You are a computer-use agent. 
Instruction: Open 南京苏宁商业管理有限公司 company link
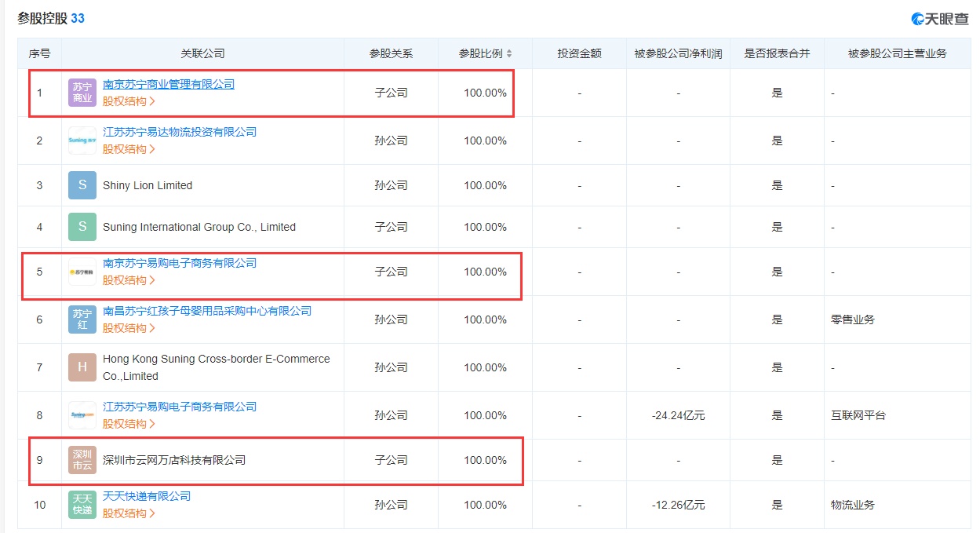pyautogui.click(x=169, y=84)
